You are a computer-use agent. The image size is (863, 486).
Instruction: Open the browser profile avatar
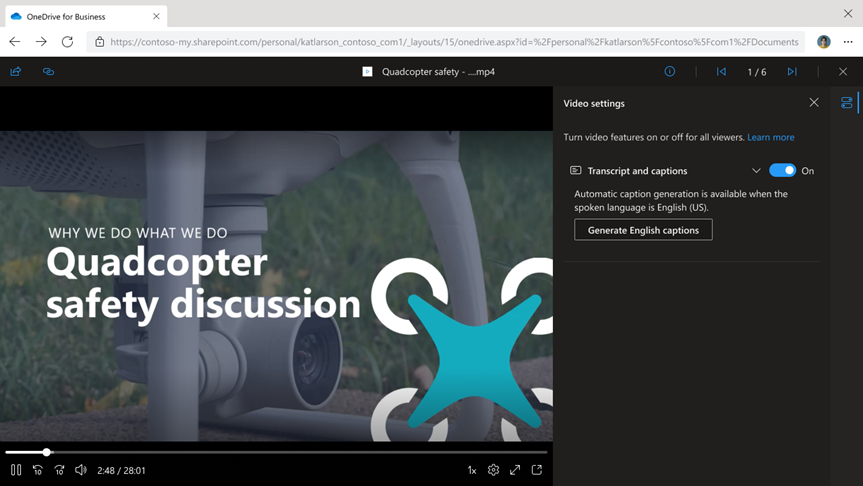pyautogui.click(x=823, y=42)
